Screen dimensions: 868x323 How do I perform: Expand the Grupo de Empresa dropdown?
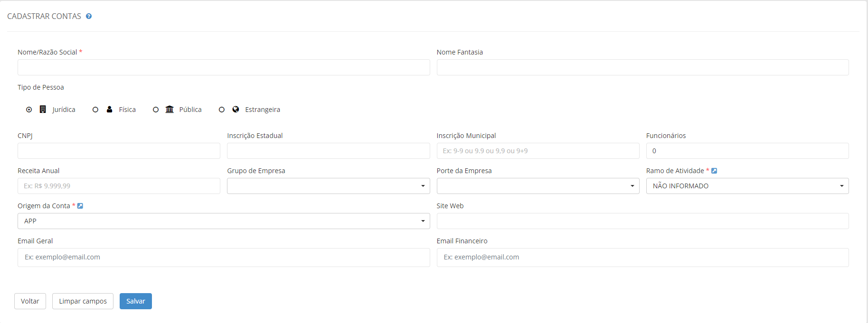328,186
